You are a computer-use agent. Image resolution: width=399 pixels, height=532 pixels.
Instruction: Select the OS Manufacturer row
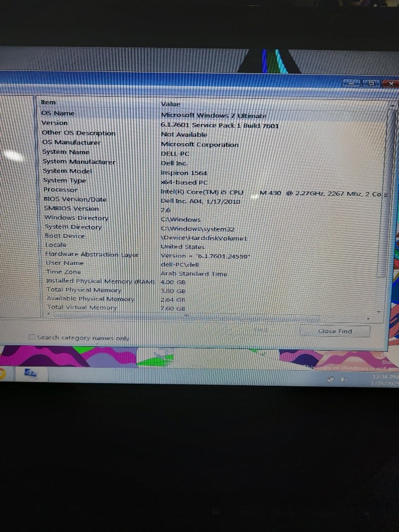coord(213,143)
